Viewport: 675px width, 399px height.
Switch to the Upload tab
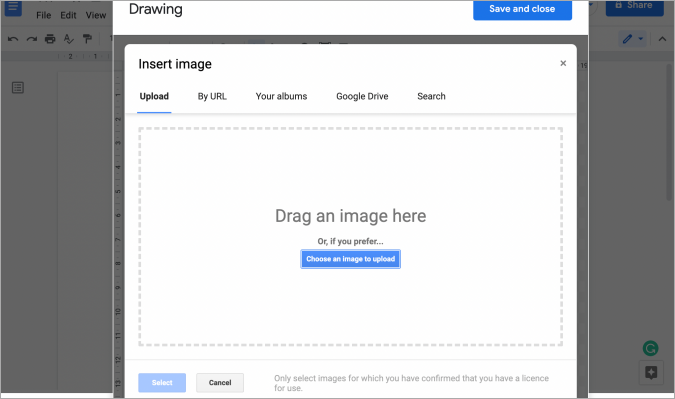click(154, 96)
